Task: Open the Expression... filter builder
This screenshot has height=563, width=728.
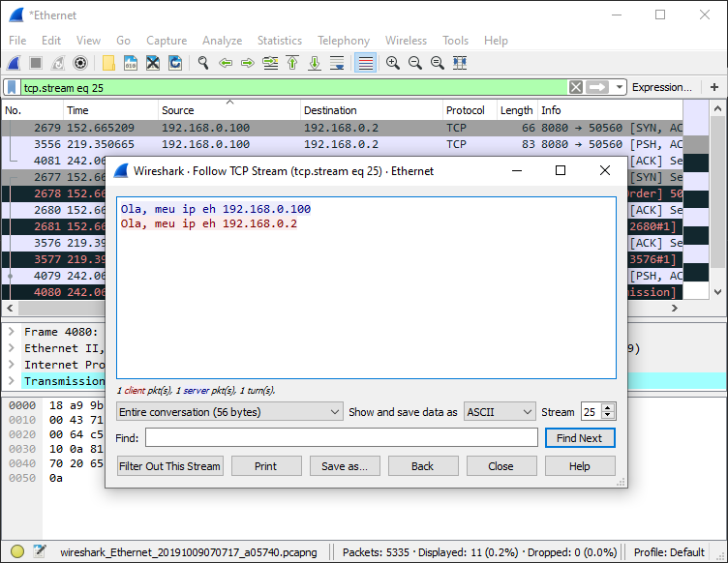Action: pyautogui.click(x=661, y=87)
